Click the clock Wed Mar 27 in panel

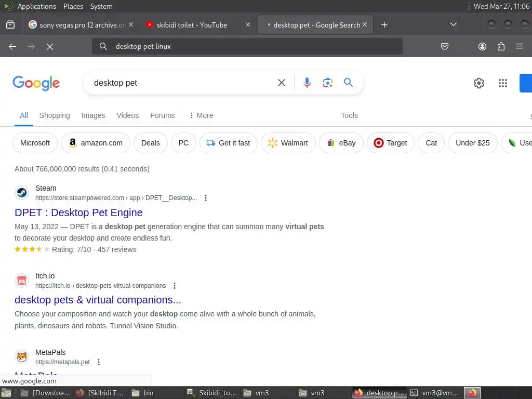(x=501, y=6)
